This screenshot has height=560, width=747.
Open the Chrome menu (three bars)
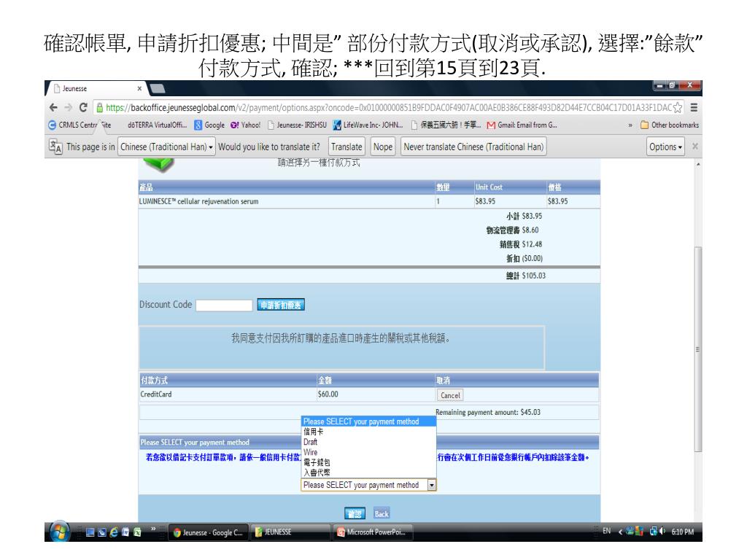tap(694, 108)
